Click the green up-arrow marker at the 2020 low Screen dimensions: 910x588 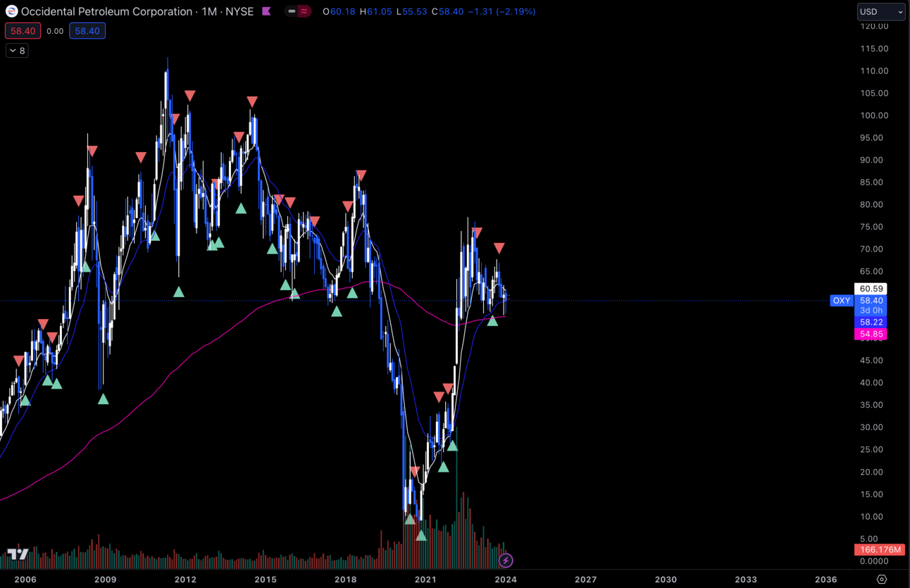pos(421,535)
